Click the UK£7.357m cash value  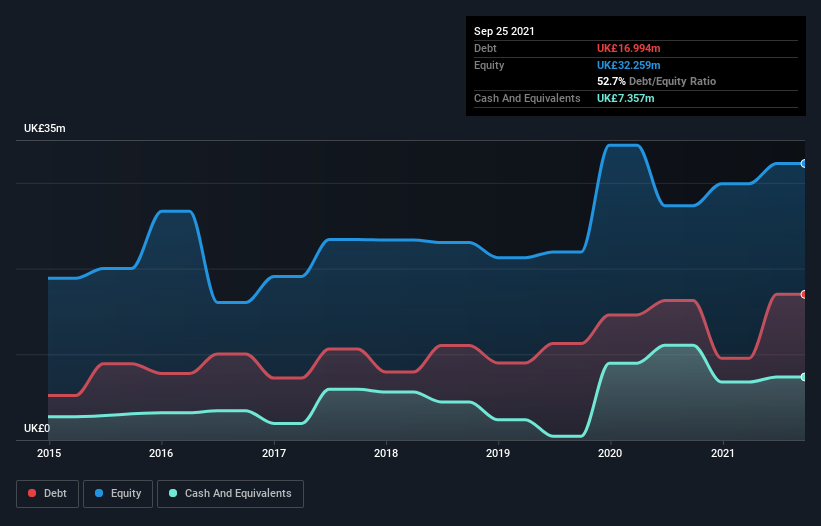625,98
